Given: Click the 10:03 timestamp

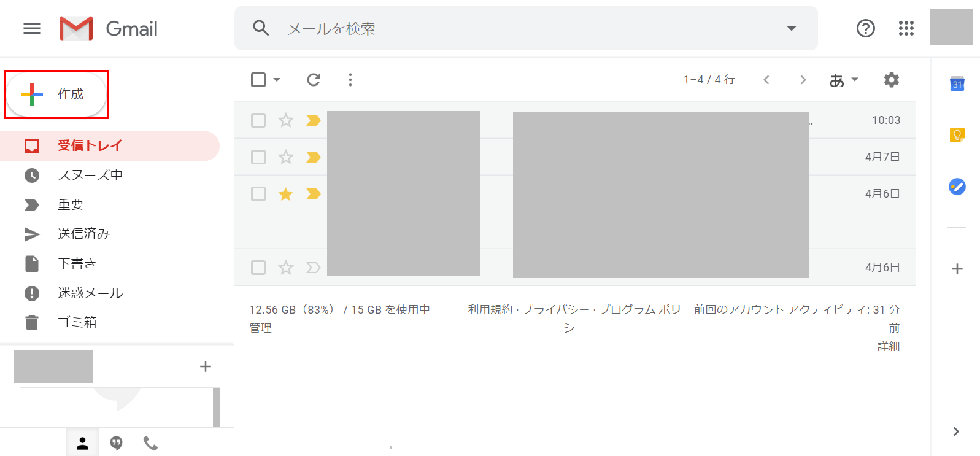Looking at the screenshot, I should (886, 120).
